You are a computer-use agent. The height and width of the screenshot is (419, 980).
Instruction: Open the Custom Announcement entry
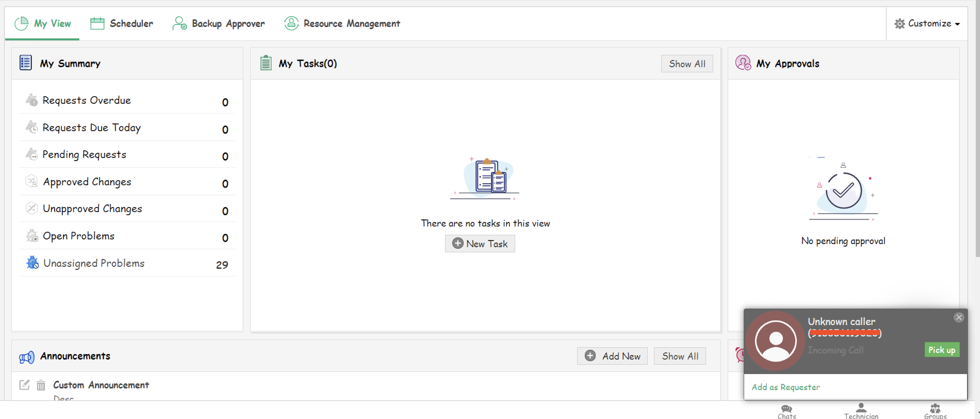tap(101, 385)
